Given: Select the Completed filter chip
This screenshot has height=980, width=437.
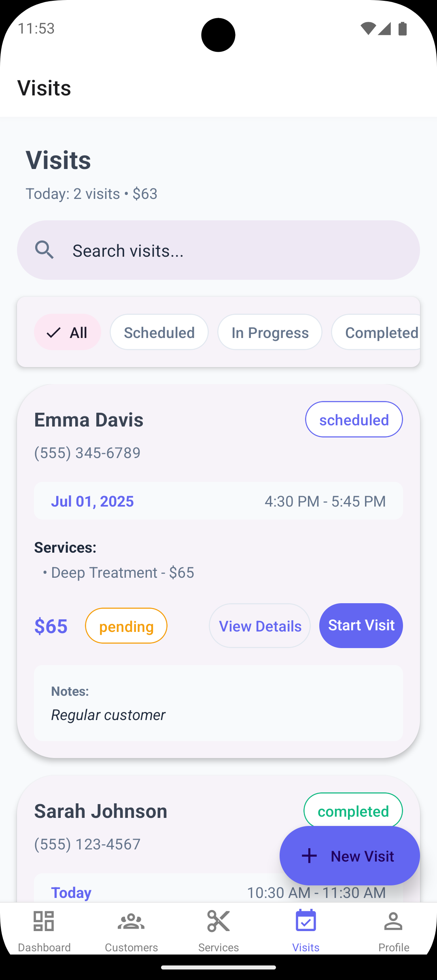Looking at the screenshot, I should click(376, 332).
